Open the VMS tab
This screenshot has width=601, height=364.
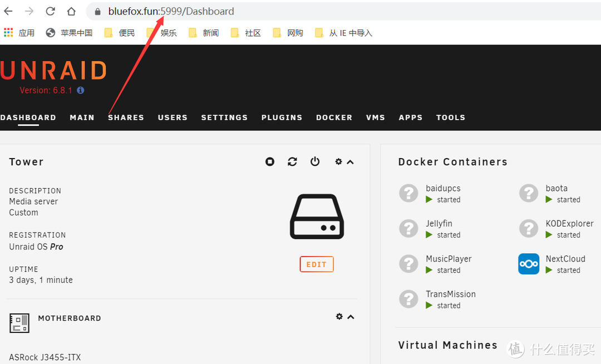tap(376, 117)
